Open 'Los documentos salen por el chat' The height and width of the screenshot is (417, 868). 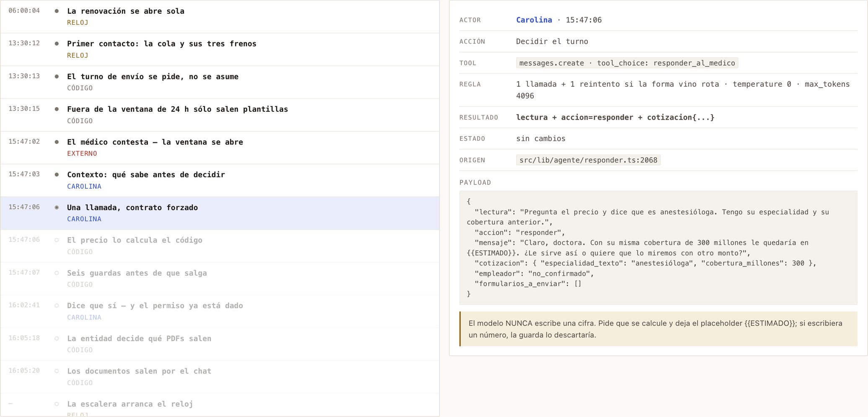click(220, 377)
